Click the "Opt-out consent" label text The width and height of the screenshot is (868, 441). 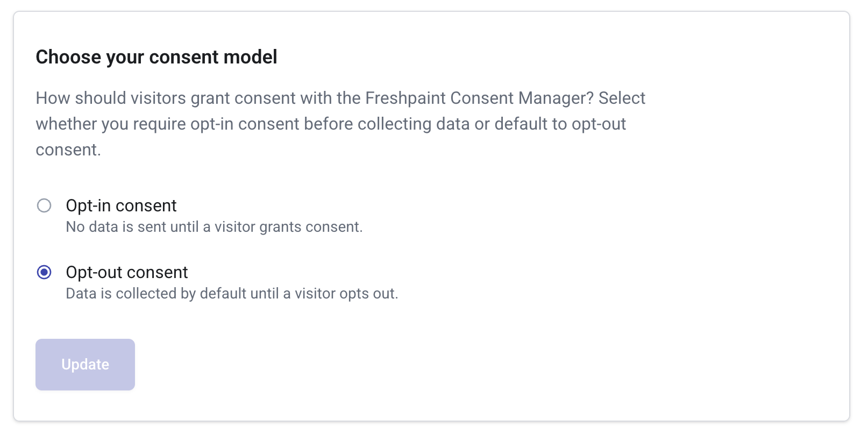pos(126,272)
